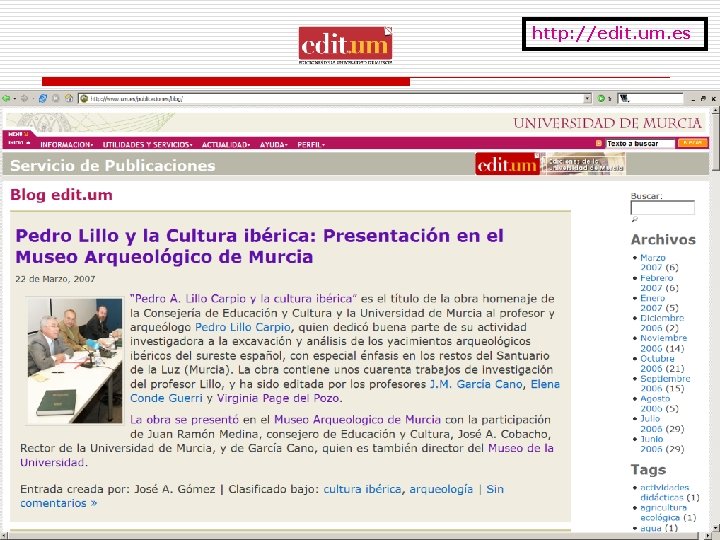720x540 pixels.
Task: Open the Noviembre 2006 archive
Action: click(664, 343)
